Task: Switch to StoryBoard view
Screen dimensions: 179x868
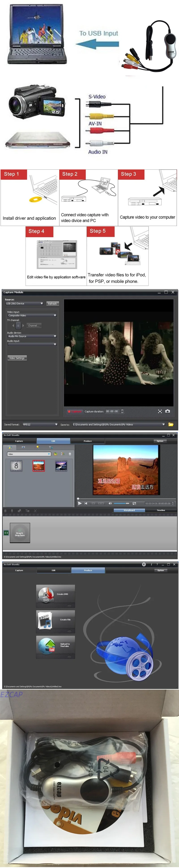Action: 129,510
